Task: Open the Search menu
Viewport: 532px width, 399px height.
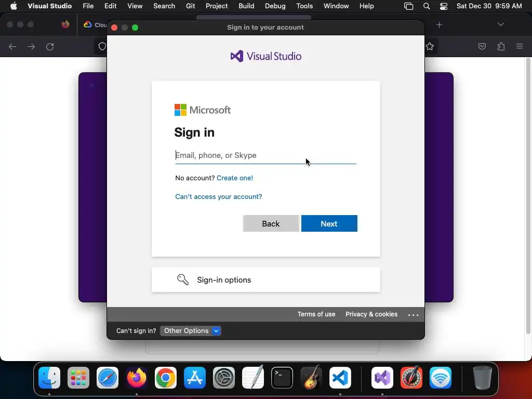Action: pyautogui.click(x=164, y=6)
